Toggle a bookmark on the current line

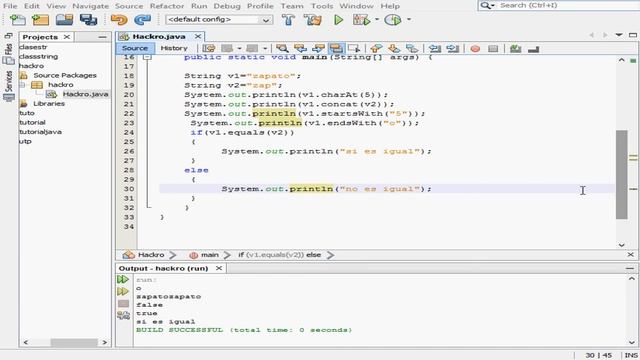[412, 49]
